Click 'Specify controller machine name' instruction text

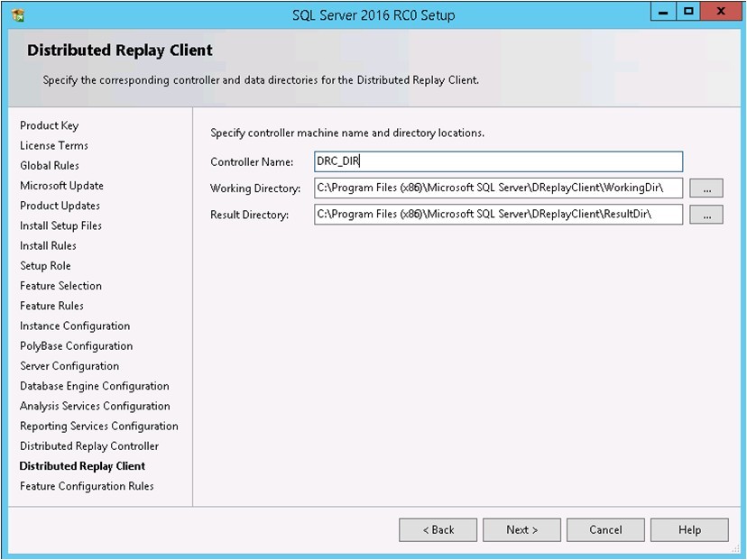click(x=347, y=133)
